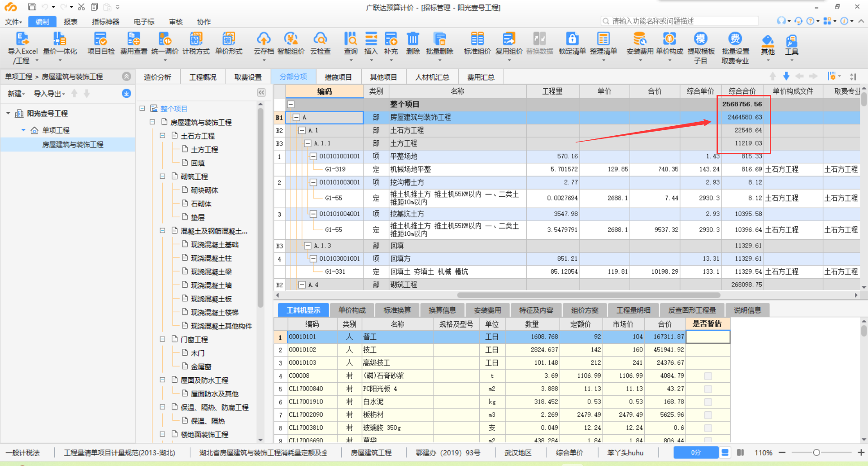Image resolution: width=868 pixels, height=466 pixels.
Task: Select the 综合合价 column header
Action: pyautogui.click(x=742, y=91)
